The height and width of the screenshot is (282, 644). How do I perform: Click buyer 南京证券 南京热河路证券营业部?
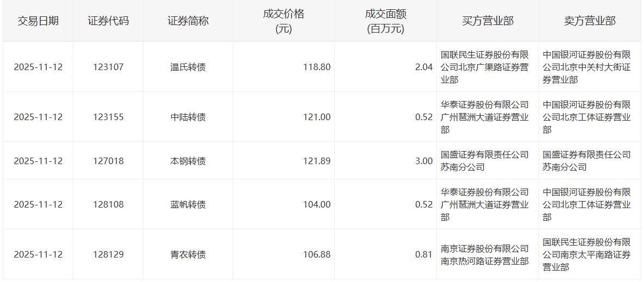click(x=485, y=255)
